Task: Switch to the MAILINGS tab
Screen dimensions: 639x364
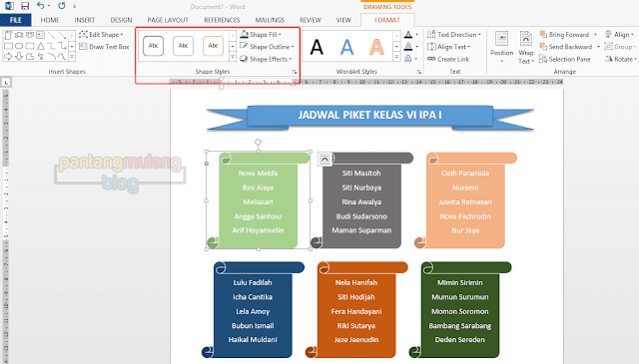Action: point(270,20)
